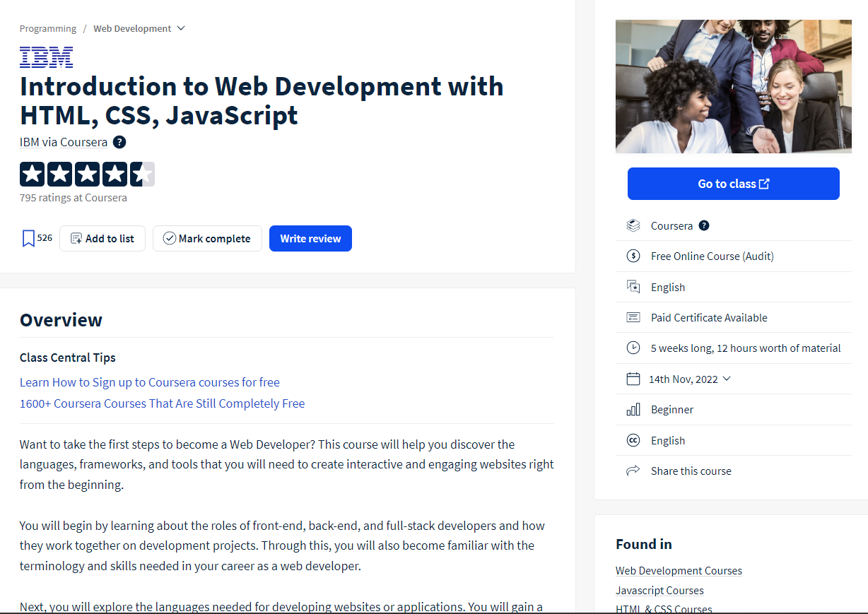This screenshot has height=614, width=868.
Task: Click Free Online Course (Audit) text
Action: [x=712, y=256]
